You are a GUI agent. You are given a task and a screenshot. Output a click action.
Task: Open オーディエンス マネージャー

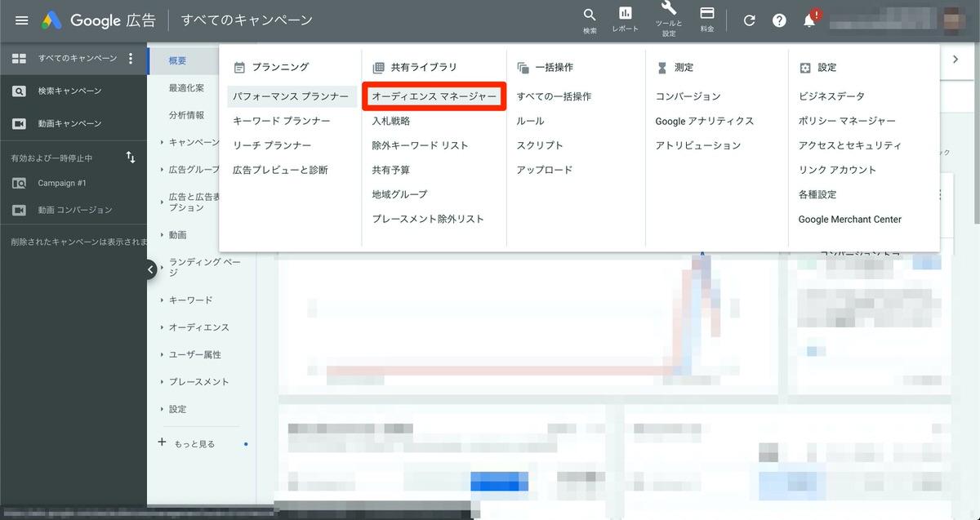click(434, 96)
